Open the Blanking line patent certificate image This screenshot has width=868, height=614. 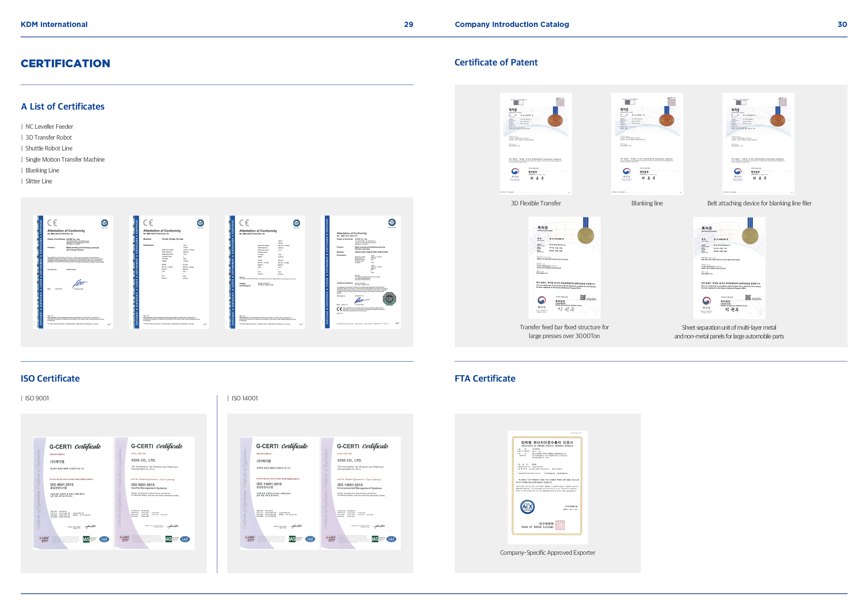(647, 144)
